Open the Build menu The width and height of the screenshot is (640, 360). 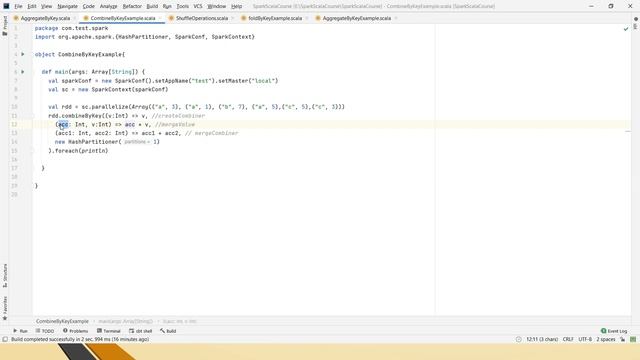(152, 7)
